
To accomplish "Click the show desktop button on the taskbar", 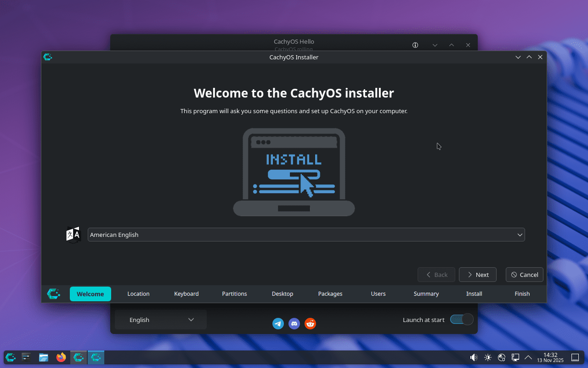I will 575,357.
